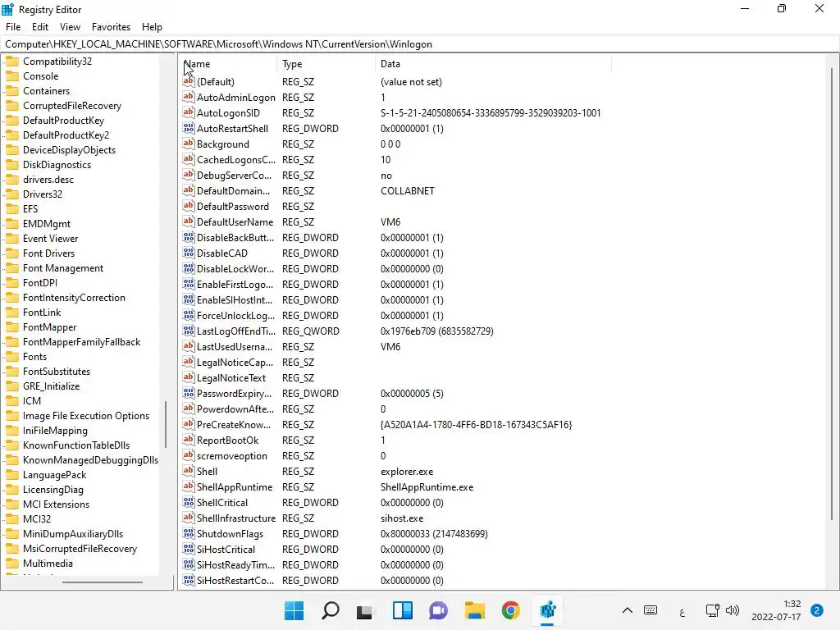Click the DWORD icon beside ShellCritical
The width and height of the screenshot is (840, 630).
188,502
